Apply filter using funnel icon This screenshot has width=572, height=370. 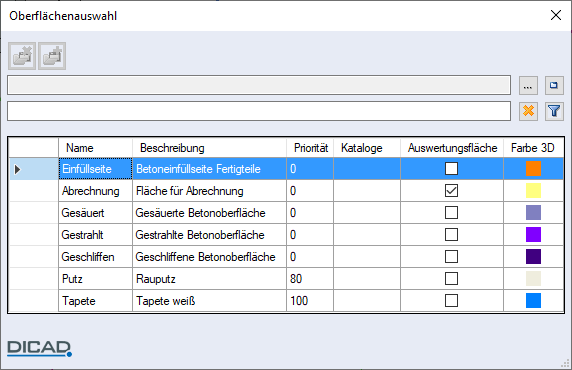[554, 111]
